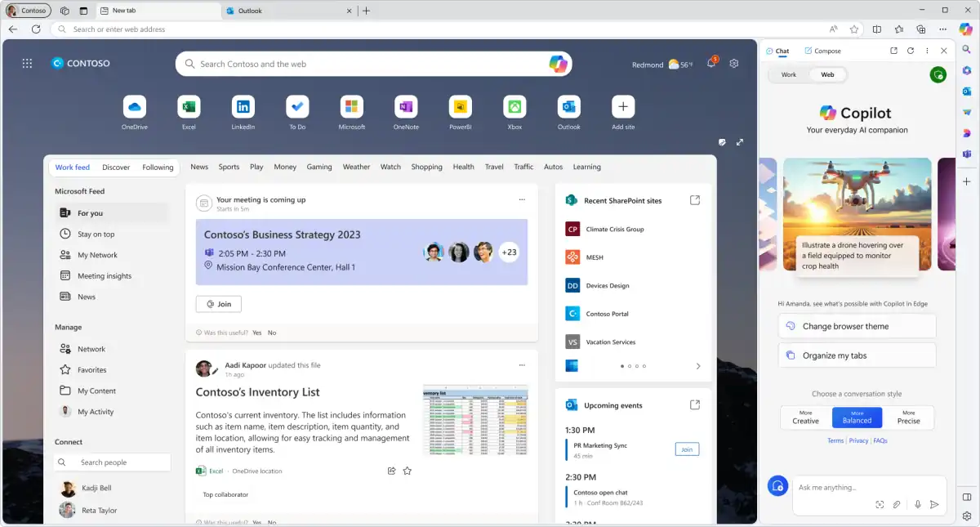Image resolution: width=980 pixels, height=527 pixels.
Task: Select the Following tab
Action: click(x=158, y=167)
